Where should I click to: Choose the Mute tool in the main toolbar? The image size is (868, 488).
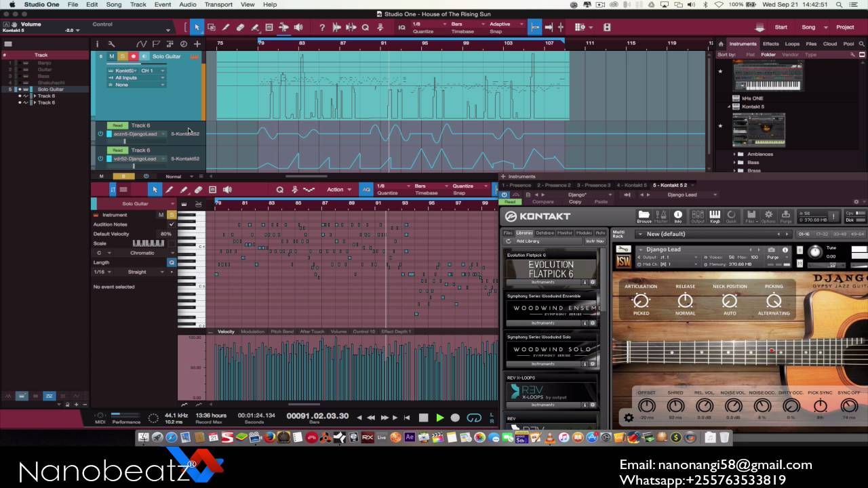pos(269,27)
